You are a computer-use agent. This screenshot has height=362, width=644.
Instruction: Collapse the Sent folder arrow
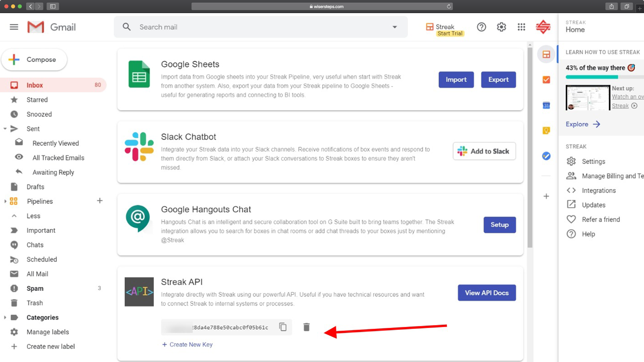pos(5,129)
